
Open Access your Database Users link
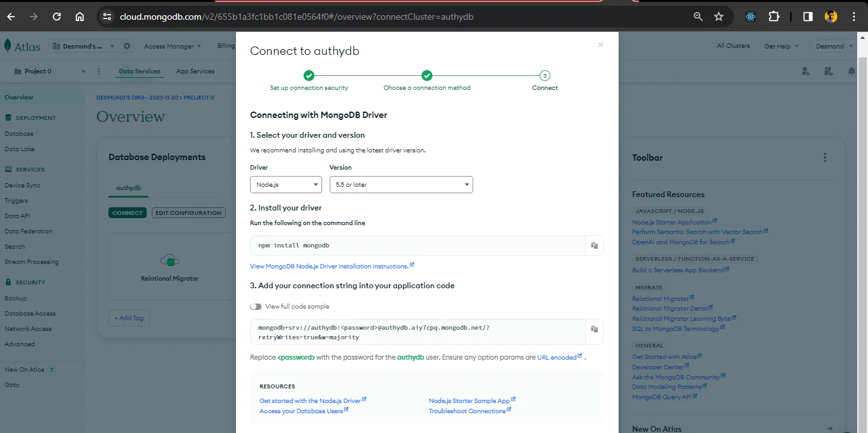point(304,411)
